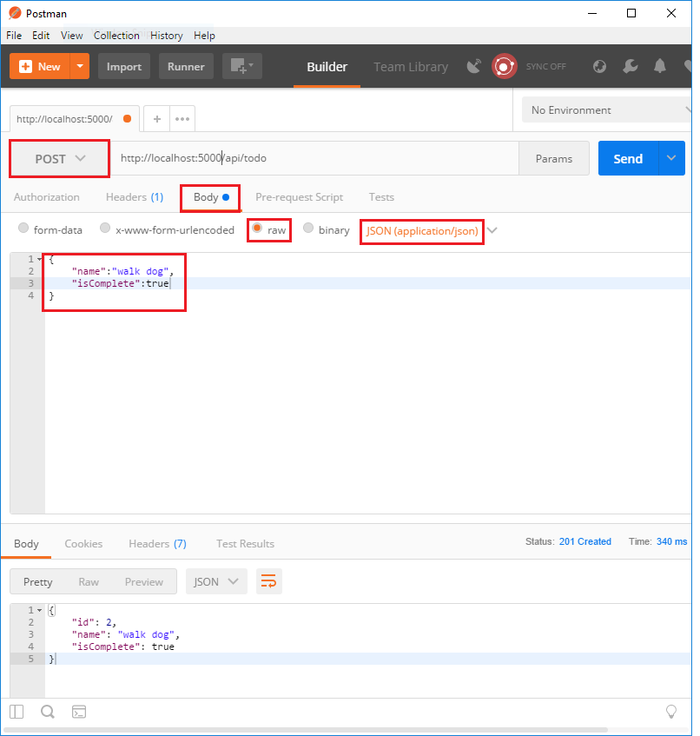
Task: Click the lightbulb tips icon
Action: (671, 712)
